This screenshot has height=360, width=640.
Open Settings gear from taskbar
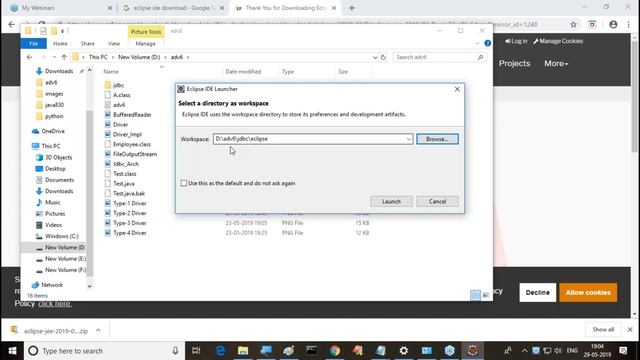point(404,351)
